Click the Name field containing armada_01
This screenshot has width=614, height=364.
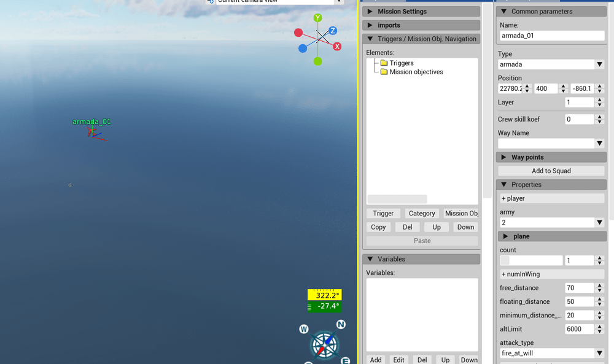[552, 36]
